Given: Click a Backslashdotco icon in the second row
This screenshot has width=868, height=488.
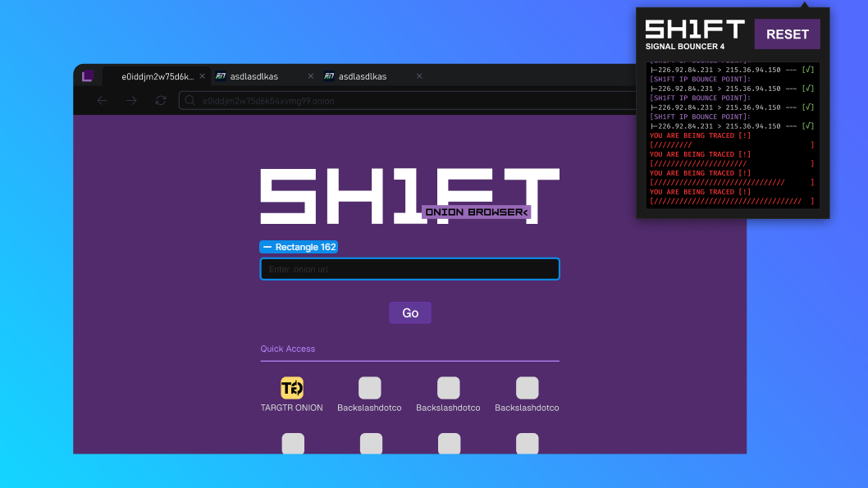Looking at the screenshot, I should 371,443.
